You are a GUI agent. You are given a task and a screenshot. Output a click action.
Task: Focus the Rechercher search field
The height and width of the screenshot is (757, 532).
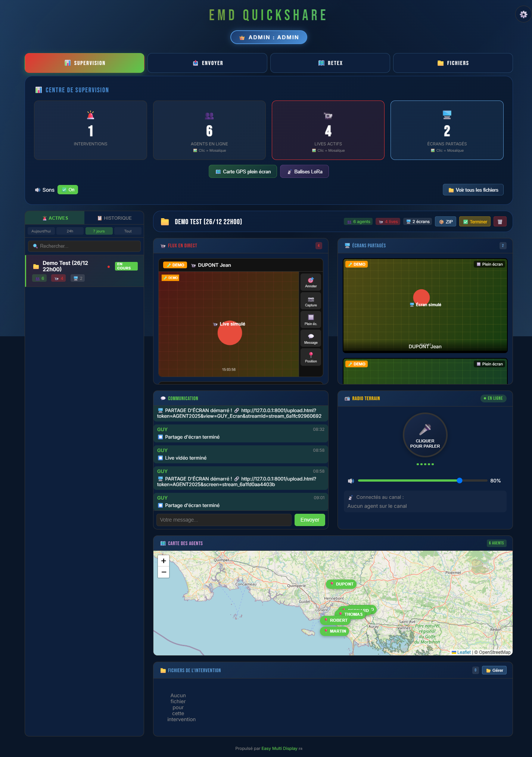(x=84, y=246)
